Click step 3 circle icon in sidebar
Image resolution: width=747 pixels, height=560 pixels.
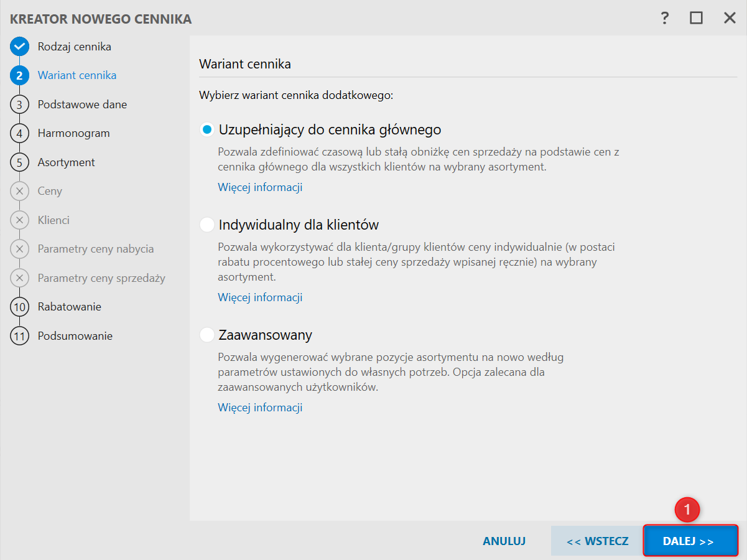(20, 105)
